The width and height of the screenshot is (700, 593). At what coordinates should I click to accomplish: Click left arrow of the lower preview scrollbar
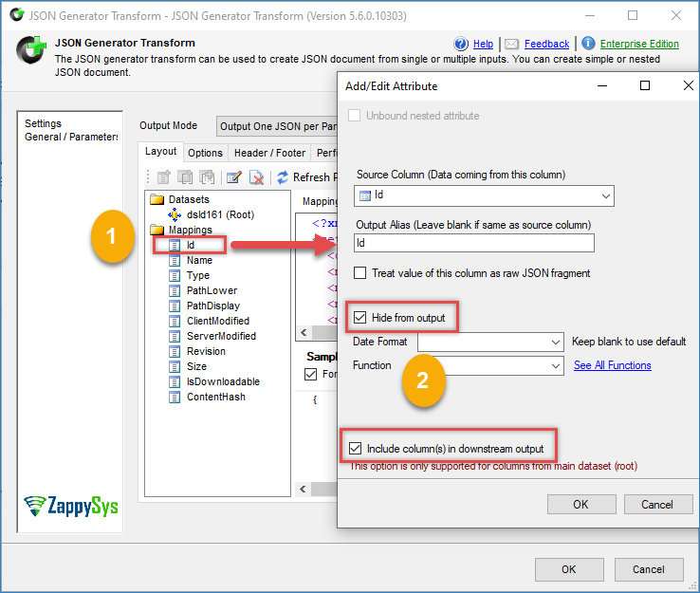tap(304, 489)
